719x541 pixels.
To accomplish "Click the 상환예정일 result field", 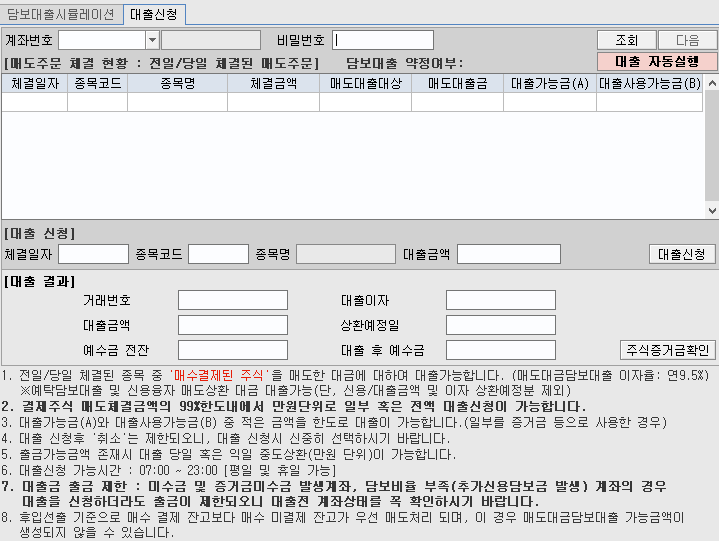I will [501, 325].
